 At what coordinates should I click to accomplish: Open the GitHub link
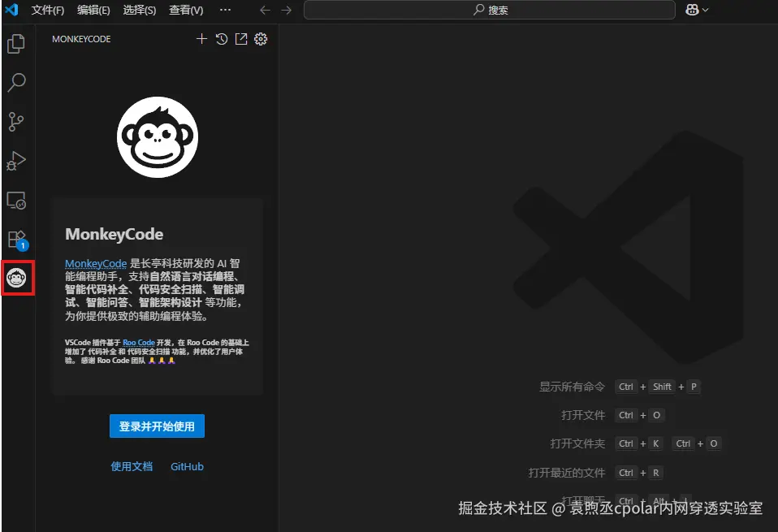[187, 466]
